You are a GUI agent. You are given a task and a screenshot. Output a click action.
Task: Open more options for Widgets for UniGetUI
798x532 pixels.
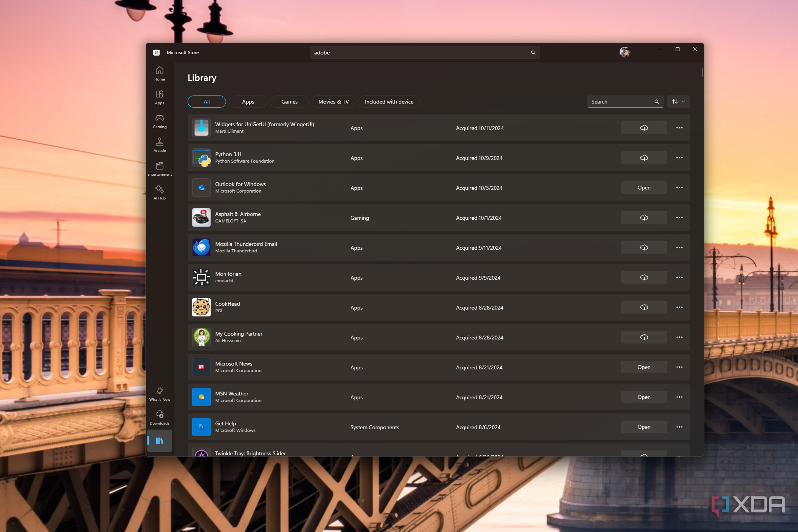[x=679, y=128]
